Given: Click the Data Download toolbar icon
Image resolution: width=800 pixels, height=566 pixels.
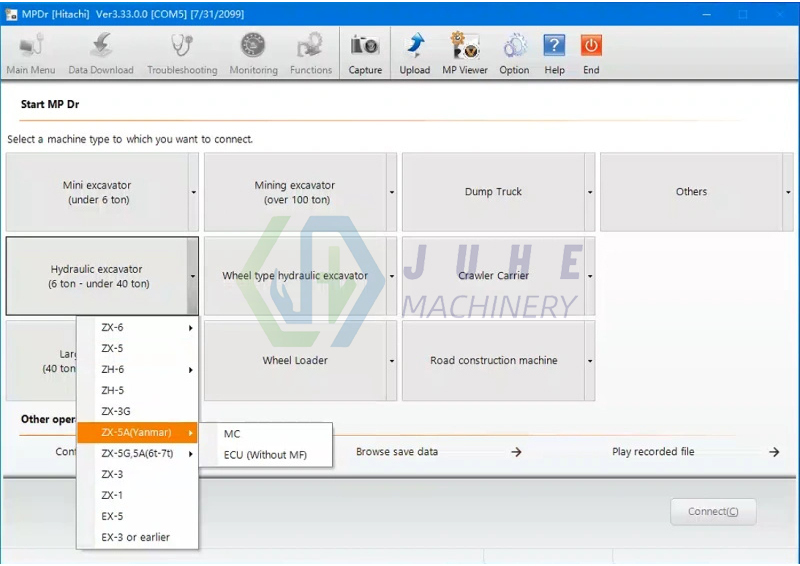Looking at the screenshot, I should pos(100,46).
